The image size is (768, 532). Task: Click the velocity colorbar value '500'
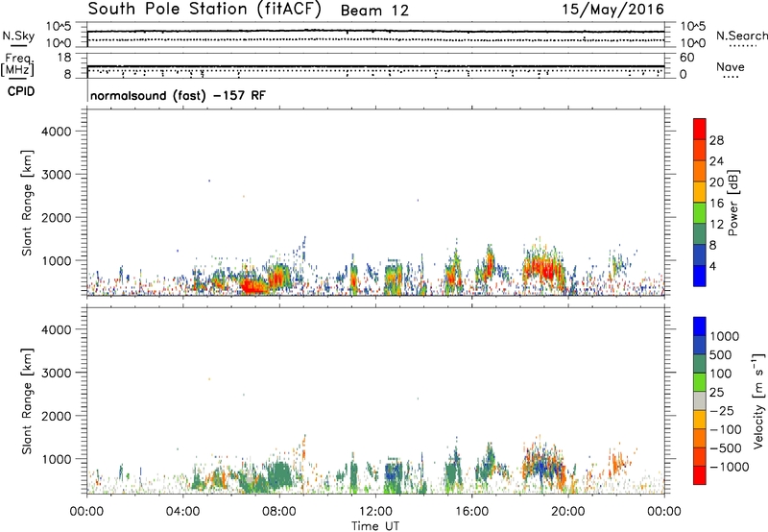721,354
